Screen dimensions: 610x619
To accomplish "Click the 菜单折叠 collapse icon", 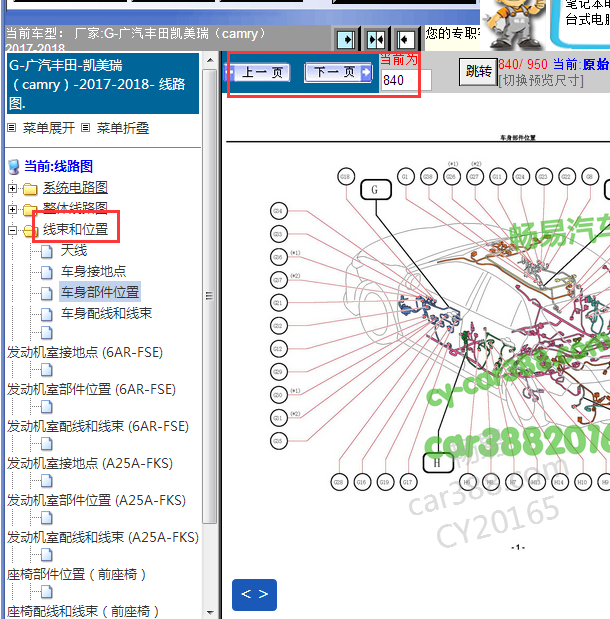I will point(85,128).
